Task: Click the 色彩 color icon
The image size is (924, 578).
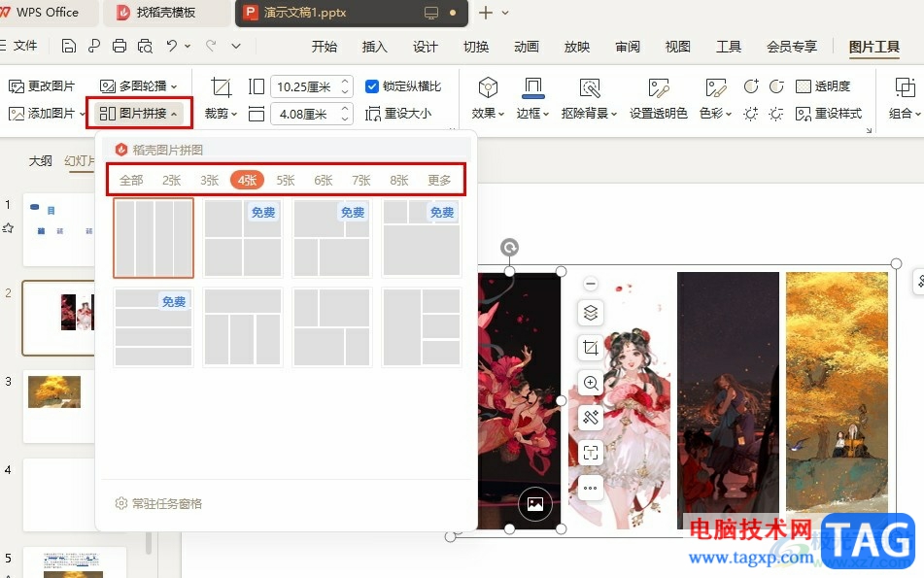Action: click(x=715, y=87)
